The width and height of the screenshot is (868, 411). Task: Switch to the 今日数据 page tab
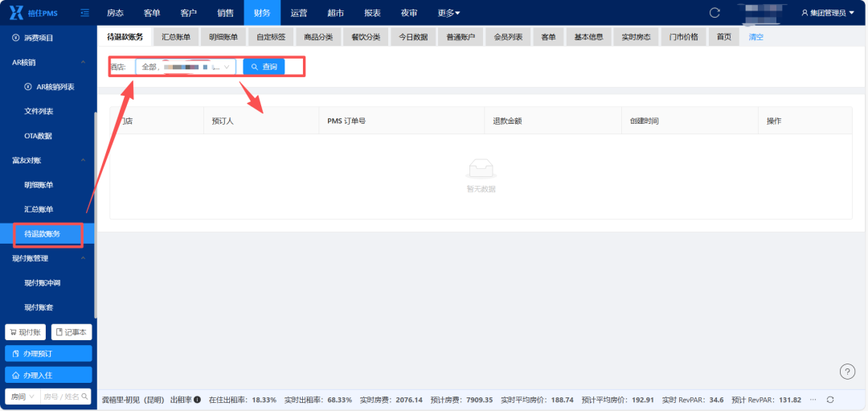pyautogui.click(x=414, y=37)
